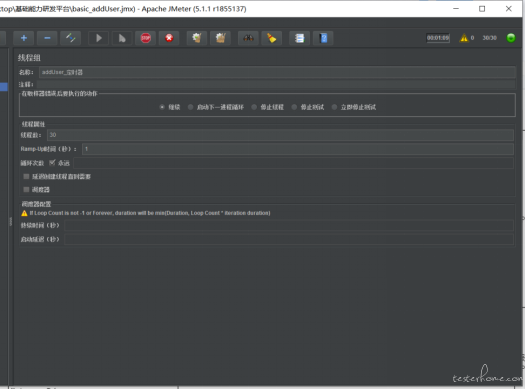Start the test with the Run icon
This screenshot has width=526, height=389.
coord(98,38)
